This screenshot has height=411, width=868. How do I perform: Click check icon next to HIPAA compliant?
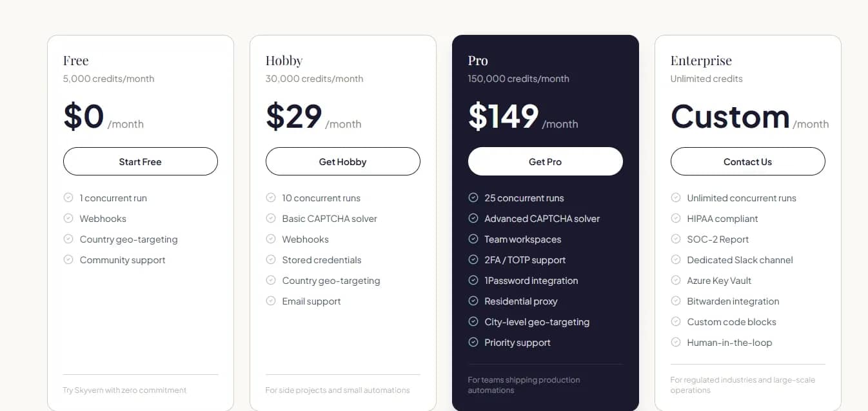click(x=676, y=218)
